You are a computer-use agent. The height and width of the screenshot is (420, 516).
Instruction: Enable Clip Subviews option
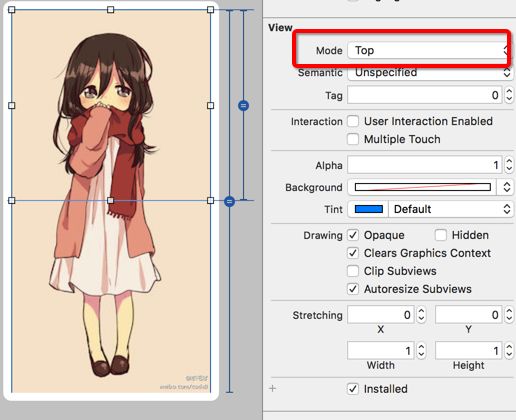coord(353,271)
